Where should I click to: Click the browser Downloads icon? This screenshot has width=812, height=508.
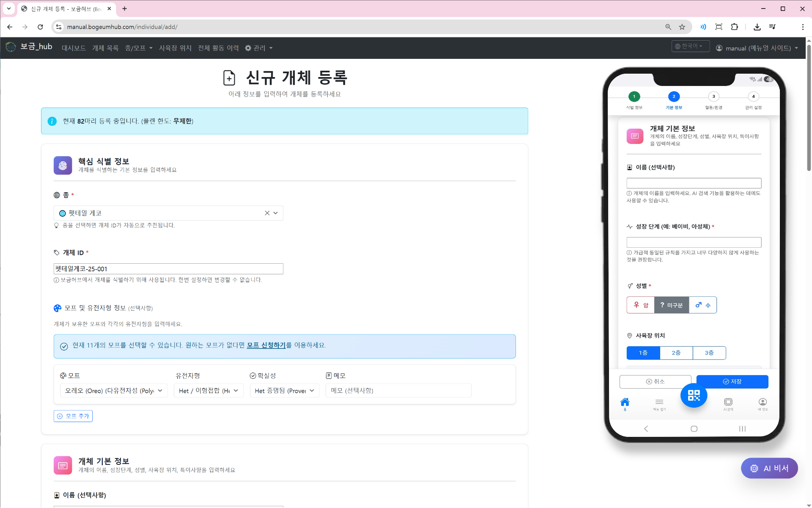757,27
